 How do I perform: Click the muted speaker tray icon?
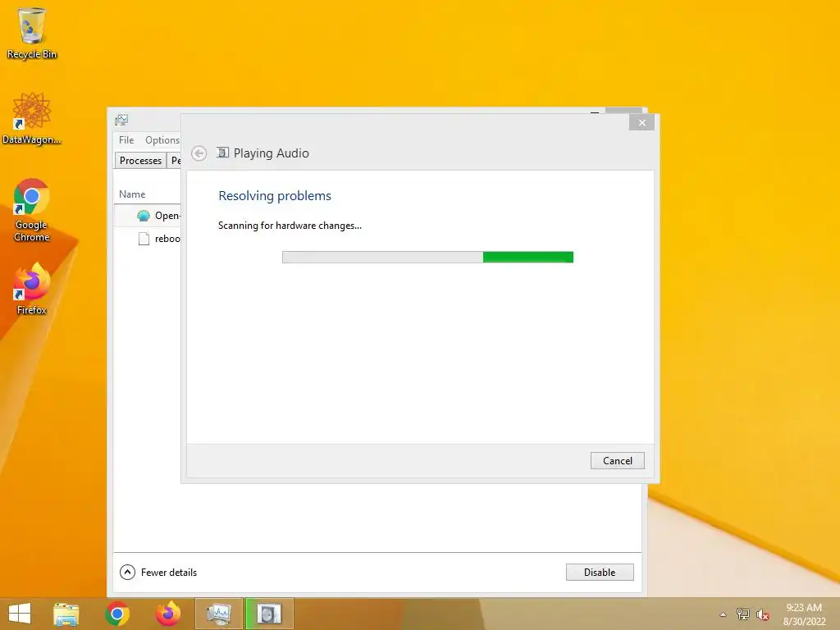click(x=762, y=614)
